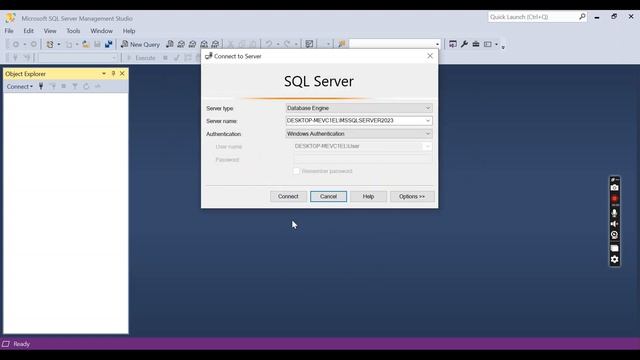This screenshot has height=360, width=640.
Task: Click the Refresh icon in Object Explorer
Action: tap(86, 86)
